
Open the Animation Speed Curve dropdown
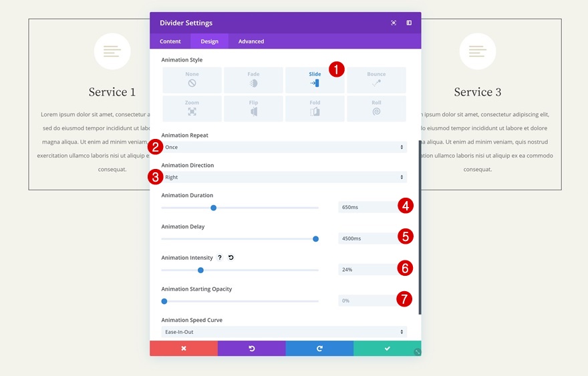284,332
